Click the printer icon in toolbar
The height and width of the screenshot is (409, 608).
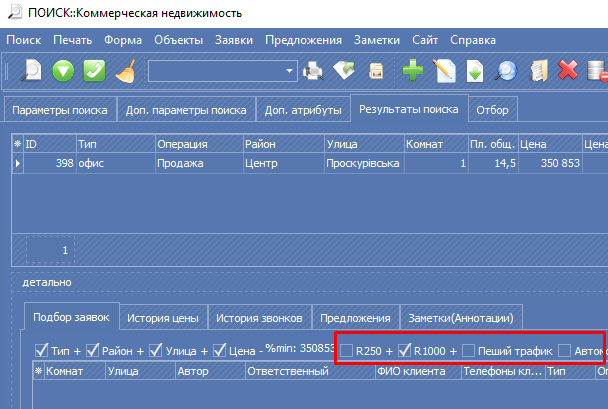point(314,71)
